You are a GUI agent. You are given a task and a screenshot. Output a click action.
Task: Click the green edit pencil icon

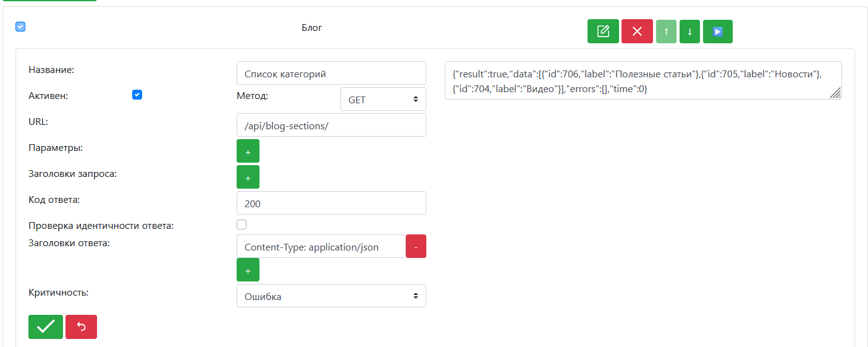click(x=603, y=32)
